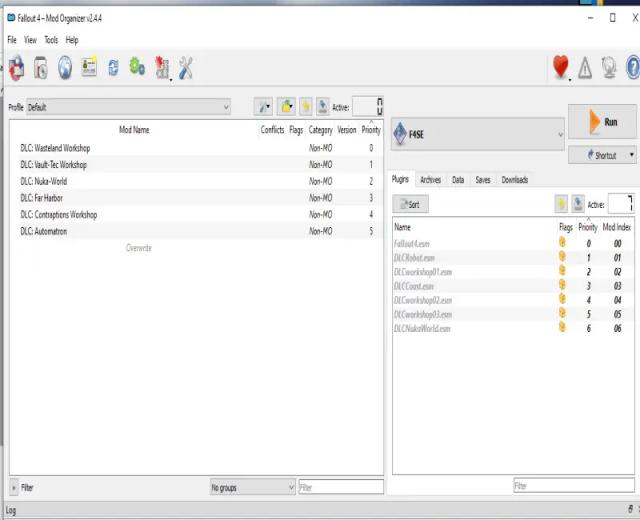
Task: Click the Refresh toolbar icon
Action: pos(113,68)
